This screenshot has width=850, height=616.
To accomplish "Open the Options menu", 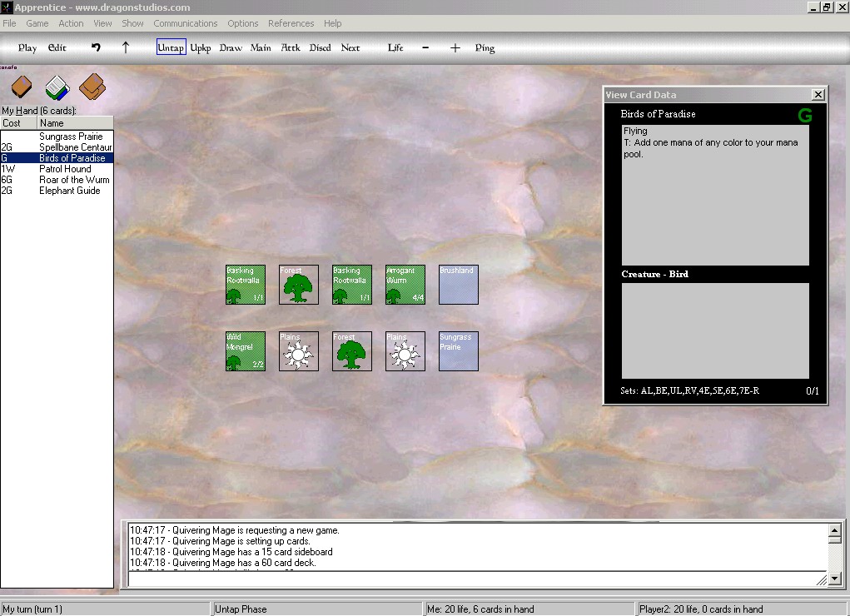I will [x=243, y=23].
